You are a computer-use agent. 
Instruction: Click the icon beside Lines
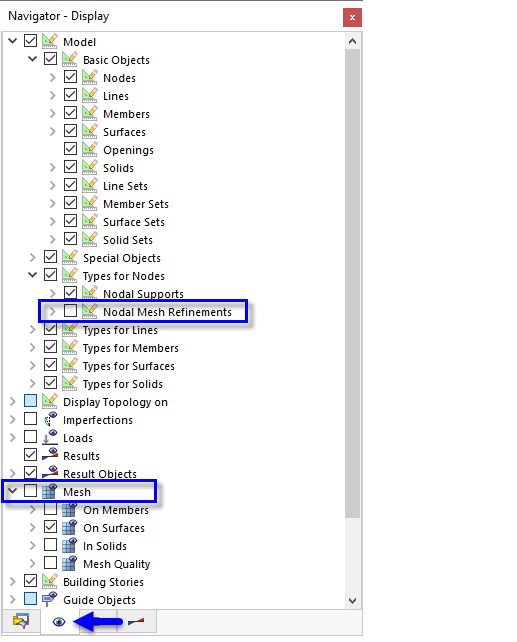(90, 95)
